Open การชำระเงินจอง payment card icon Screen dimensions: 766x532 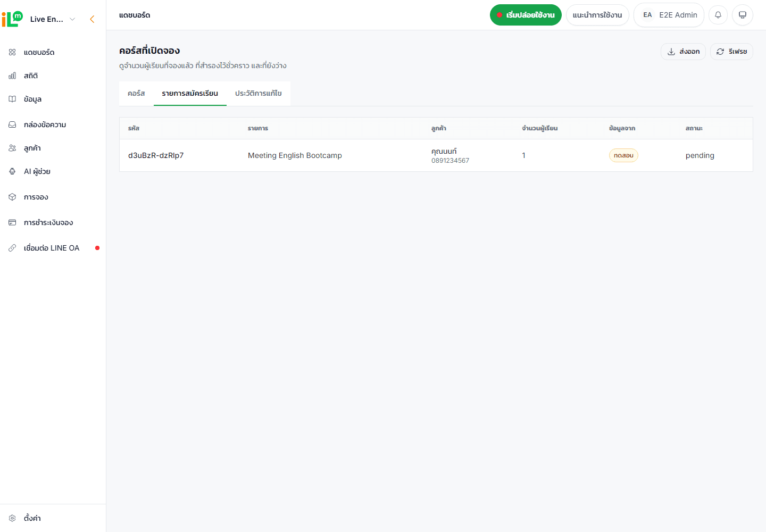pyautogui.click(x=12, y=222)
